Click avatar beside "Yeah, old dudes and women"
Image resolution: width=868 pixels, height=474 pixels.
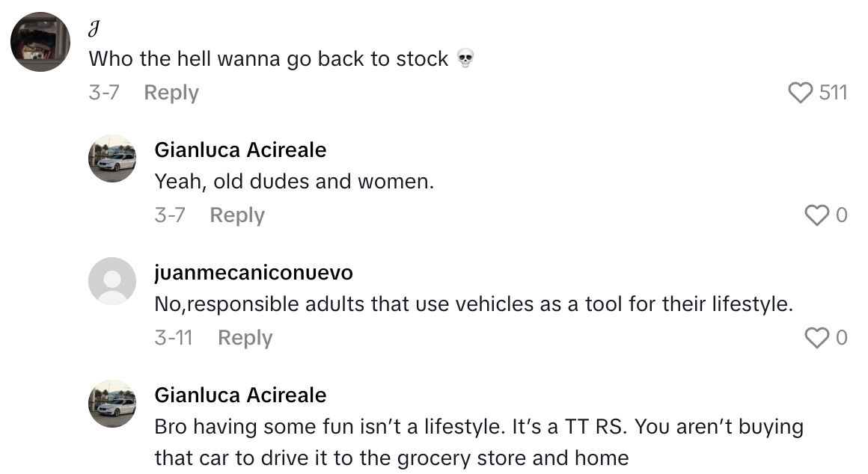112,158
